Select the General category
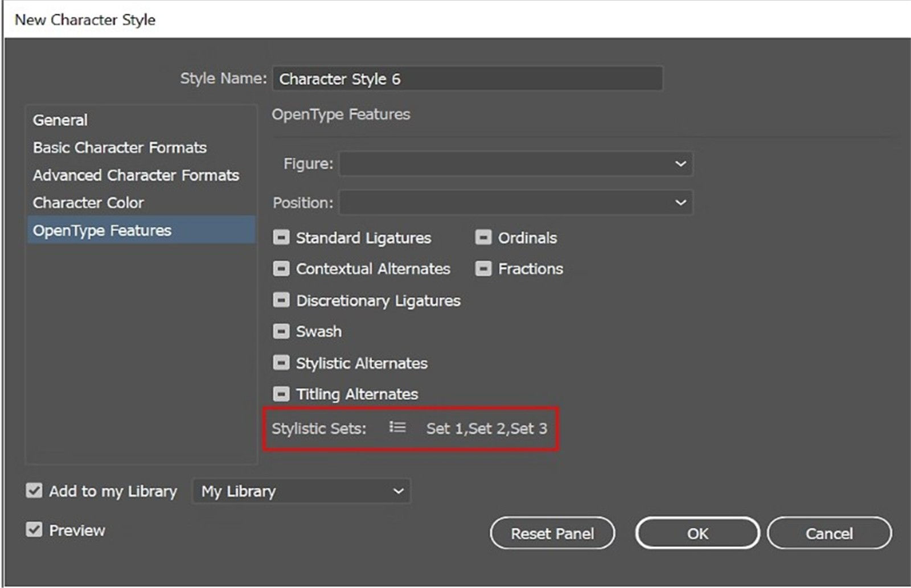911x588 pixels. pyautogui.click(x=141, y=120)
